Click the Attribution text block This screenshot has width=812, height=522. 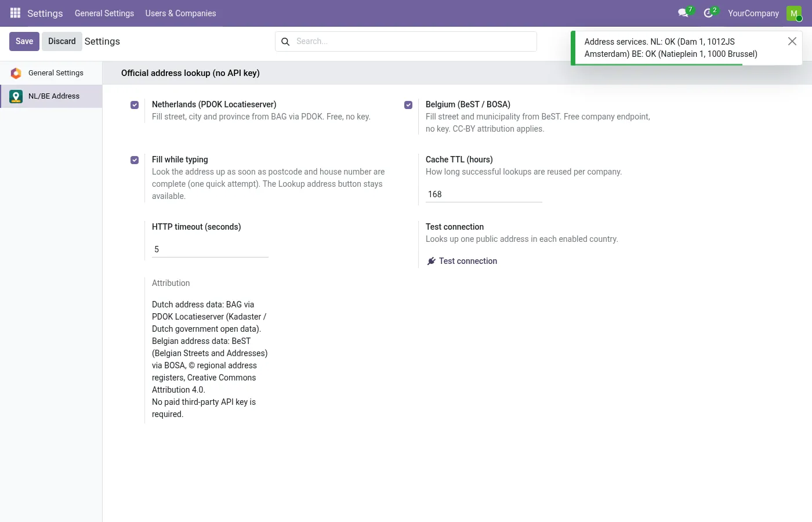(x=210, y=359)
